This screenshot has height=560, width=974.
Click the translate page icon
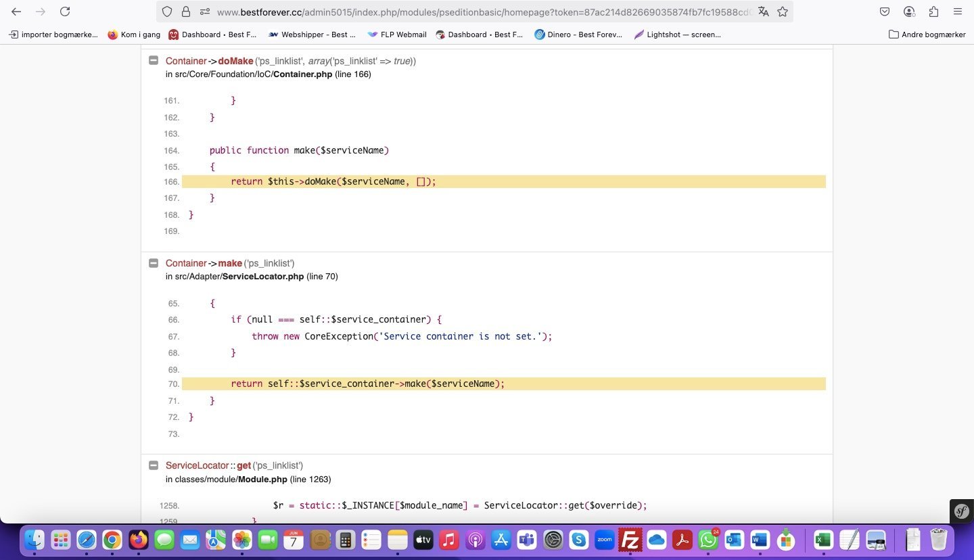[x=764, y=11]
